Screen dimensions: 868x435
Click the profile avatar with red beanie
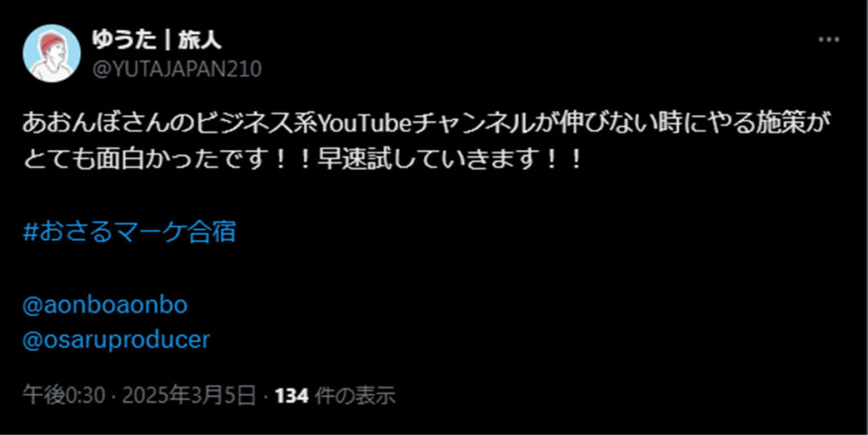click(x=52, y=53)
